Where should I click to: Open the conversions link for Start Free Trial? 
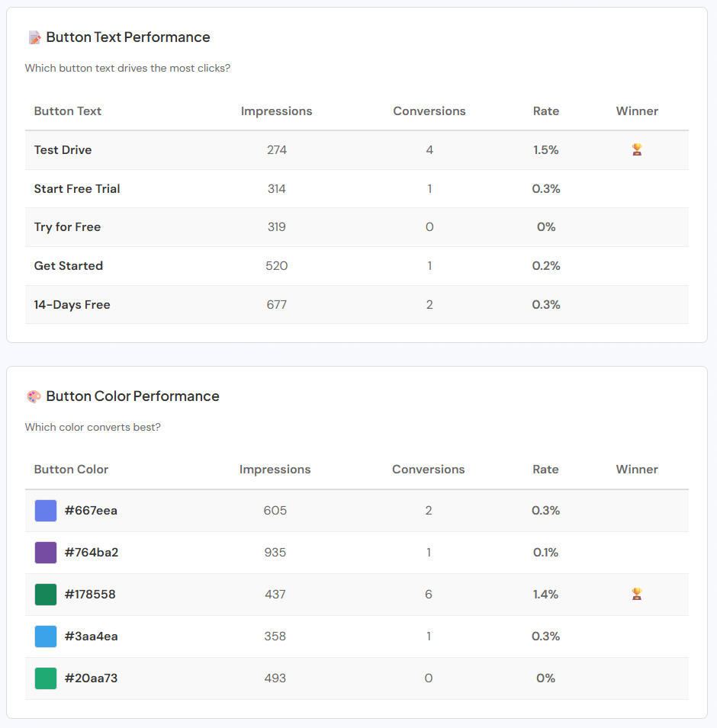429,188
